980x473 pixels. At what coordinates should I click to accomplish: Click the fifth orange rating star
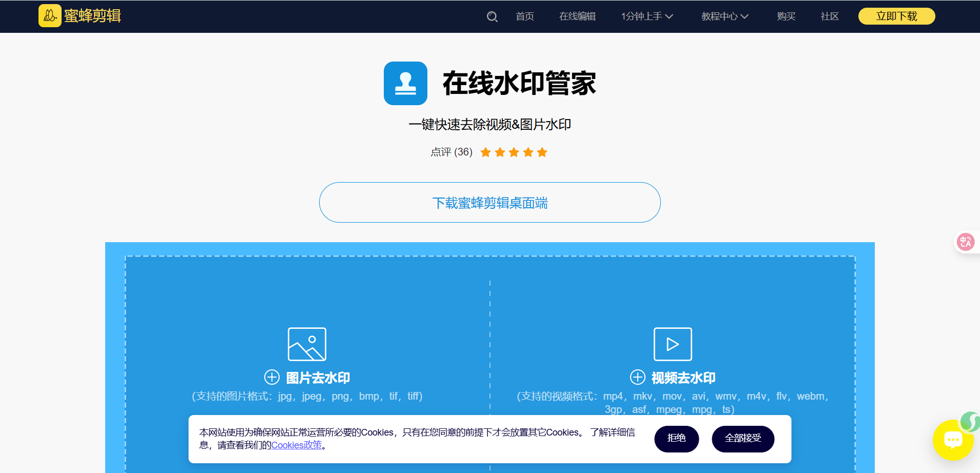pyautogui.click(x=542, y=152)
